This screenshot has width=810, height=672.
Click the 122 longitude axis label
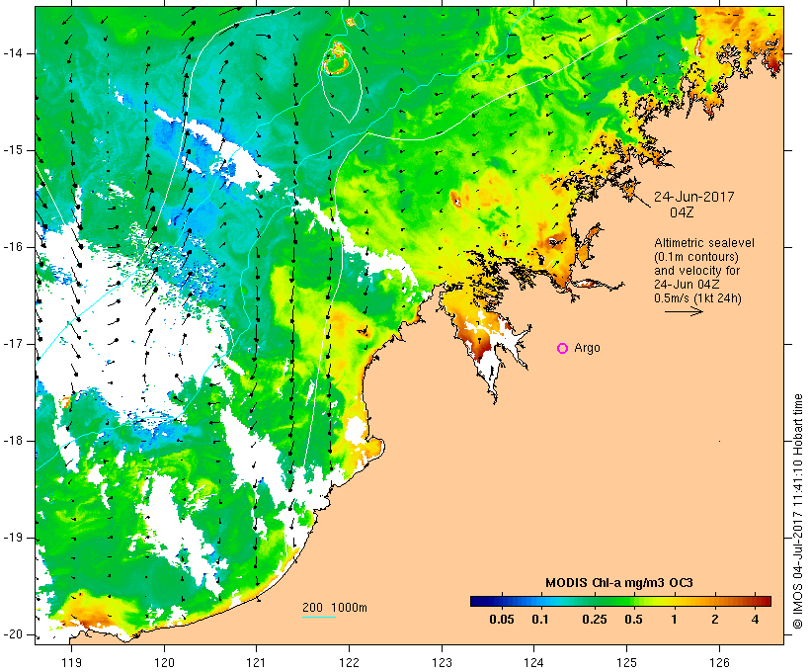[x=349, y=662]
